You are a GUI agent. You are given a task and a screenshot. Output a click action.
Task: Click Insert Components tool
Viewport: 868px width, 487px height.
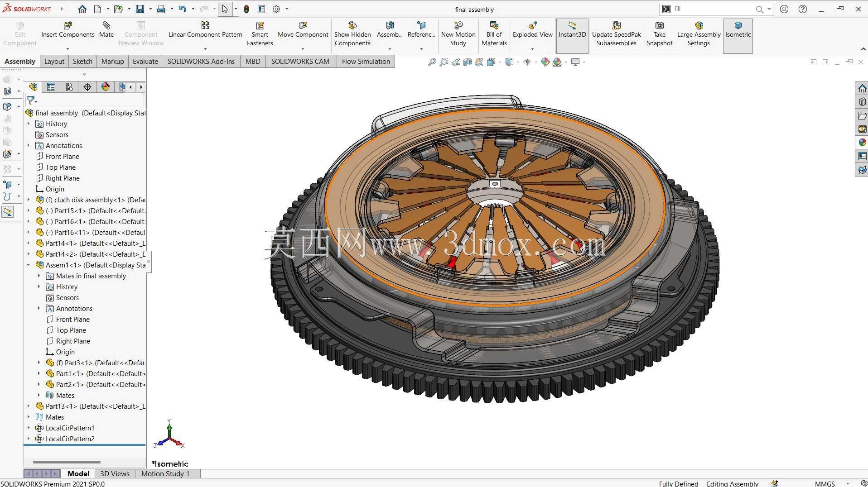click(x=68, y=30)
